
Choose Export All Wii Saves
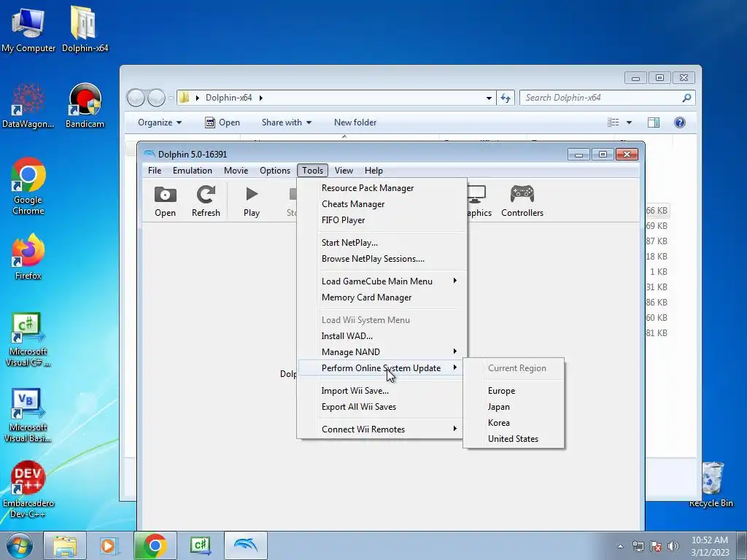click(380, 407)
